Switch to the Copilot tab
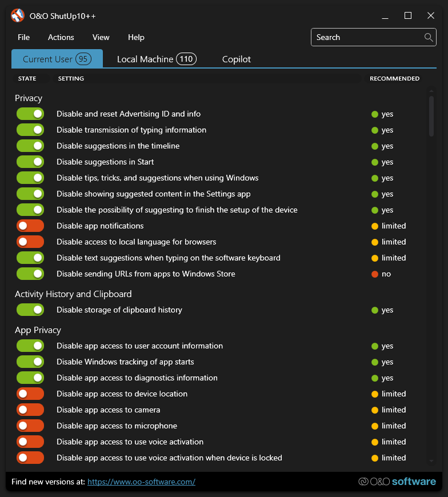 237,59
